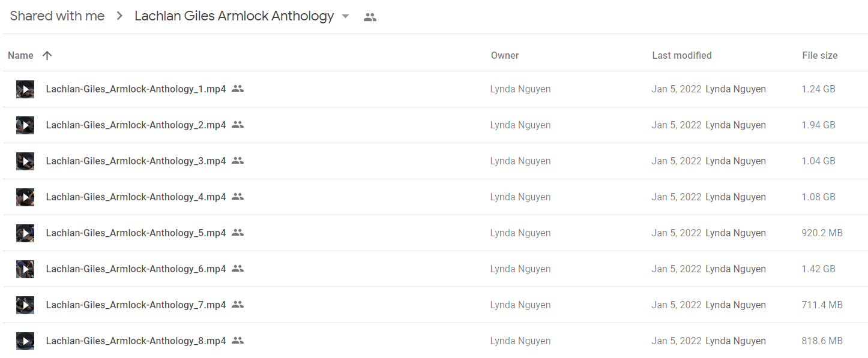Viewport: 868px width, 358px height.
Task: Click the shared people icon beside folder title
Action: point(370,17)
